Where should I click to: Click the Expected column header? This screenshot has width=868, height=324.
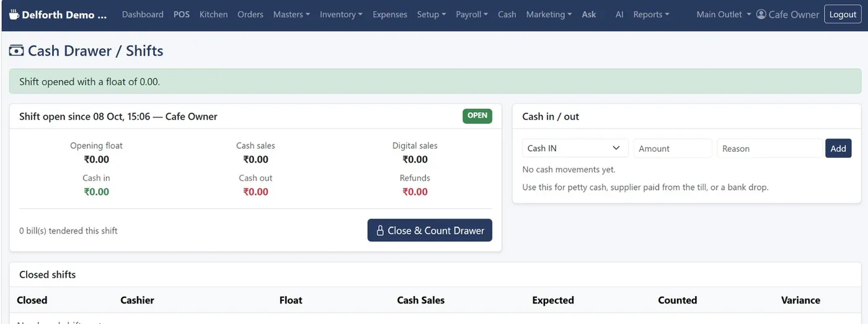[x=553, y=300]
